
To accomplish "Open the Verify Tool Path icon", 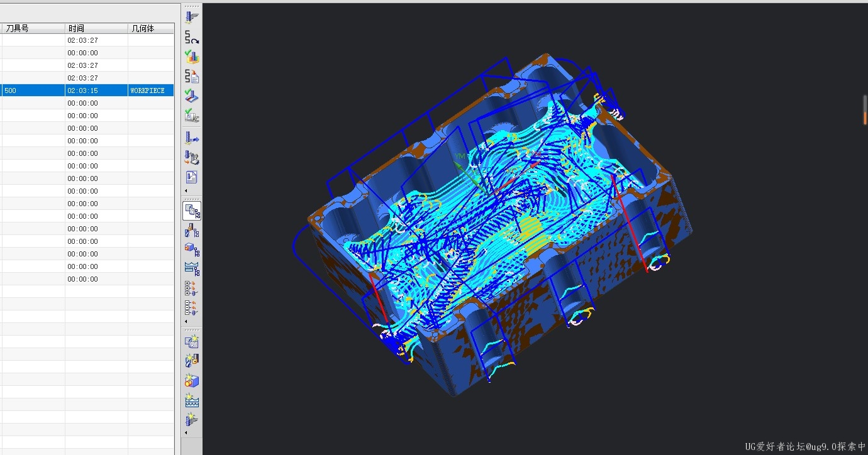I will pos(192,57).
